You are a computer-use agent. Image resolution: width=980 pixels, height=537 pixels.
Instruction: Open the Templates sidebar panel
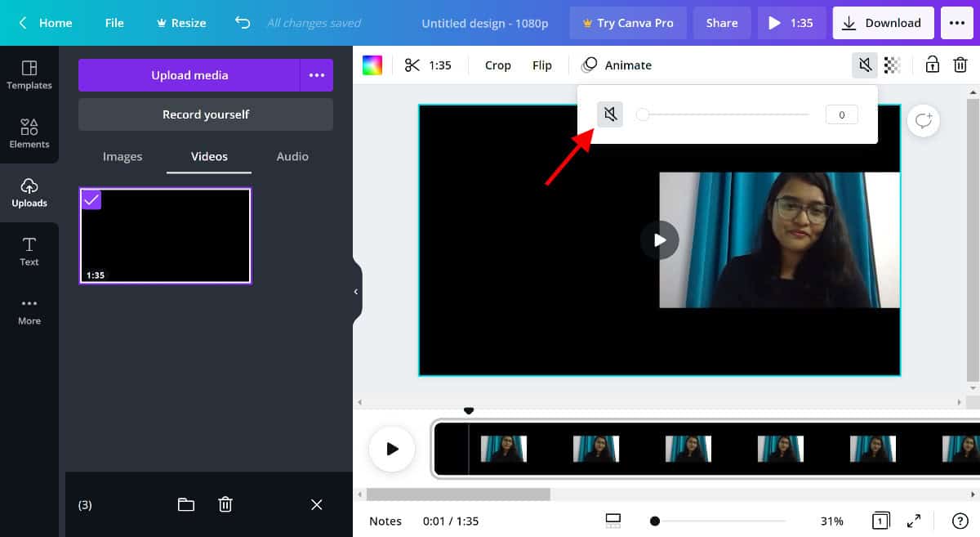pyautogui.click(x=29, y=75)
